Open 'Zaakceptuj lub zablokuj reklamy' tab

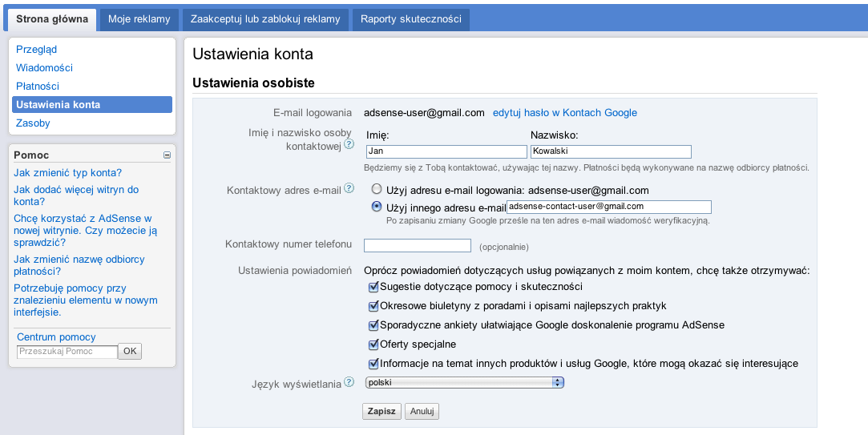(264, 19)
